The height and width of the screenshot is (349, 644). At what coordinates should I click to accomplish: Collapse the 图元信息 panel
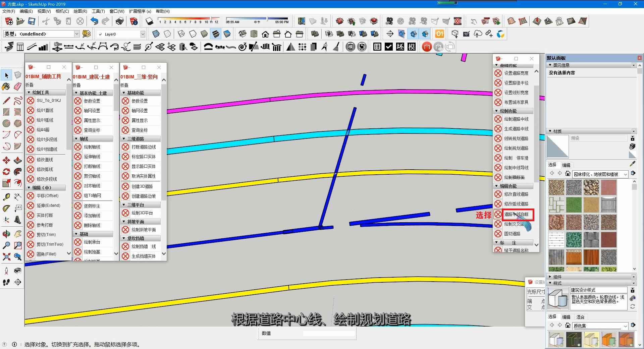point(591,65)
